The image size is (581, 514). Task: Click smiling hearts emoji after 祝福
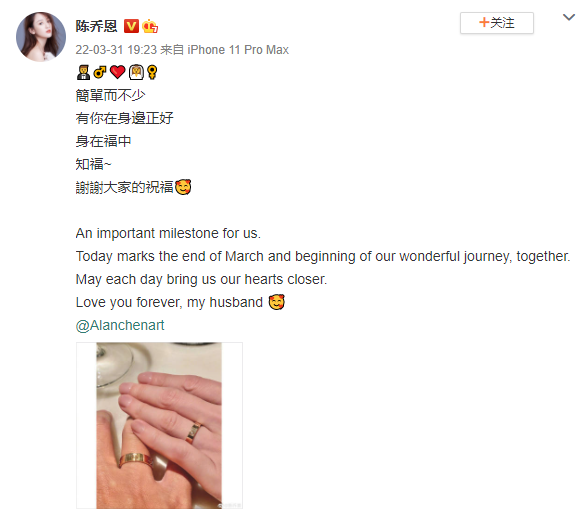(183, 187)
